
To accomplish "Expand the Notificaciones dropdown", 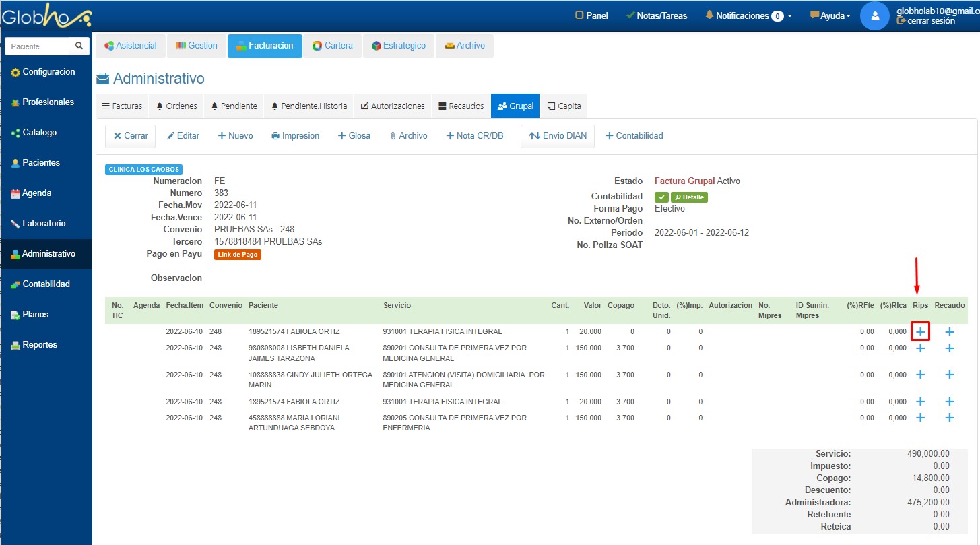I will click(748, 15).
